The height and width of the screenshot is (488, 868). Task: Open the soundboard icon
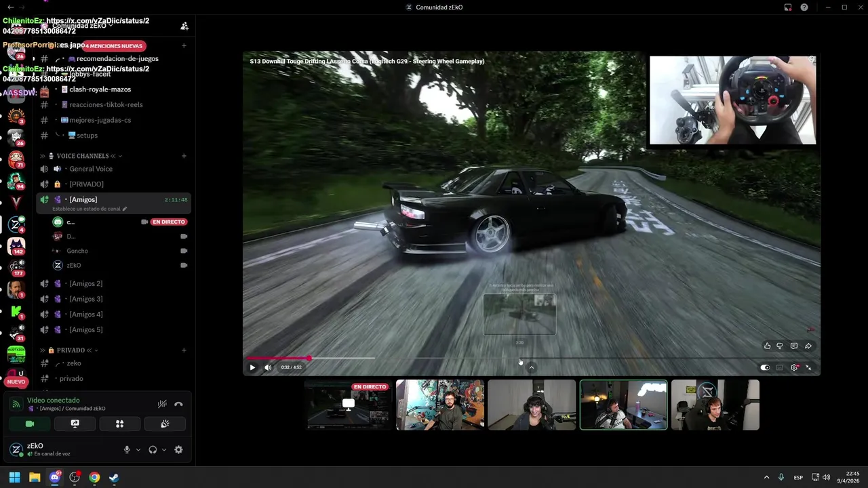click(165, 424)
